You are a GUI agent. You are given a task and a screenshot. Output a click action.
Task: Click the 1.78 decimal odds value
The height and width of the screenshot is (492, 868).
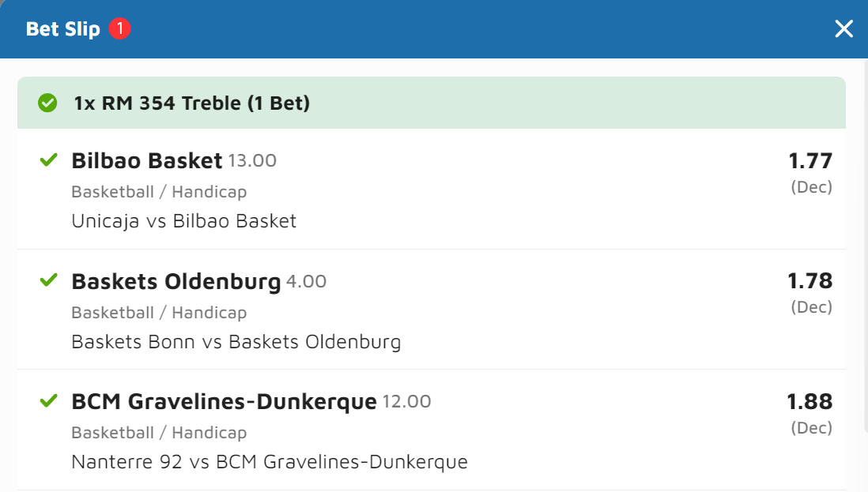click(810, 281)
